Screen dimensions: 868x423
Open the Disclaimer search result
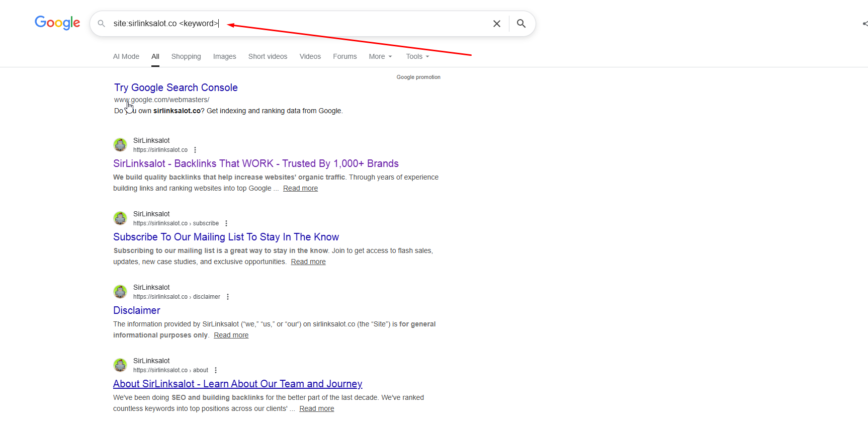pyautogui.click(x=137, y=310)
